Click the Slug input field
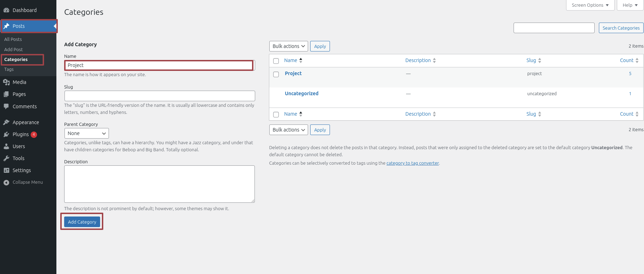 tap(160, 96)
